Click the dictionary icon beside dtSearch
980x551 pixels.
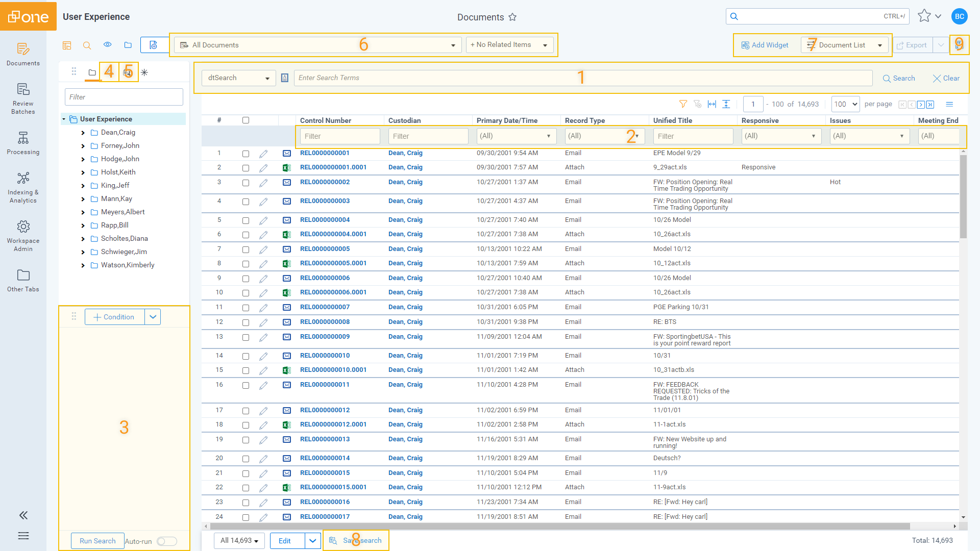coord(285,78)
